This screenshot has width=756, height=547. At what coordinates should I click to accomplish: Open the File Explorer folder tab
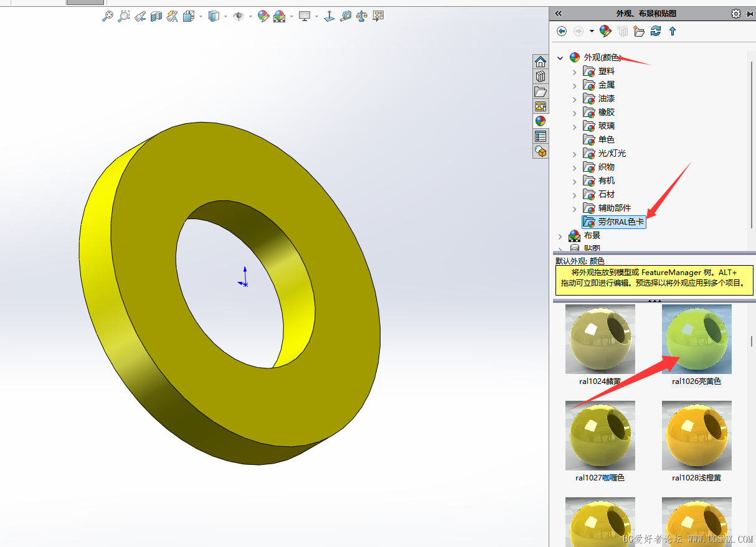(x=540, y=91)
